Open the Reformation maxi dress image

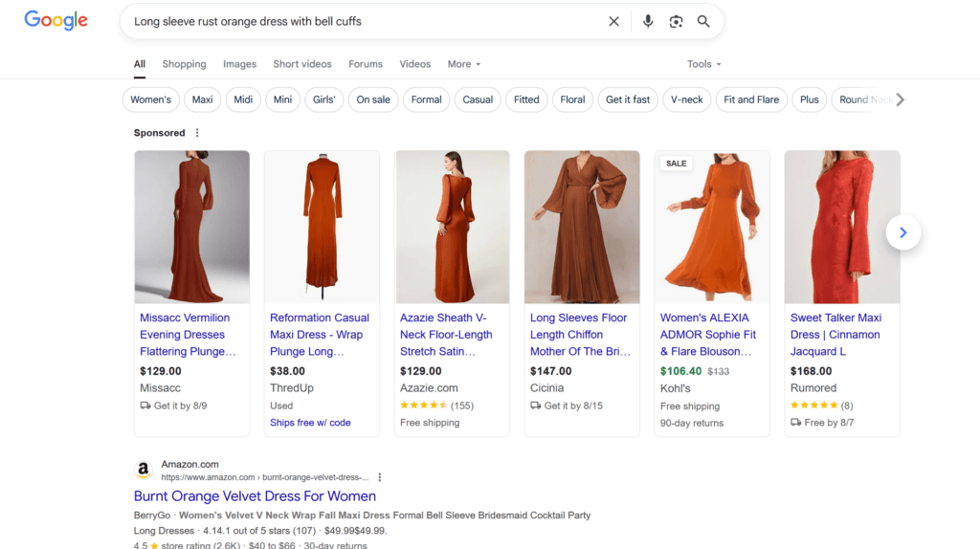tap(322, 227)
